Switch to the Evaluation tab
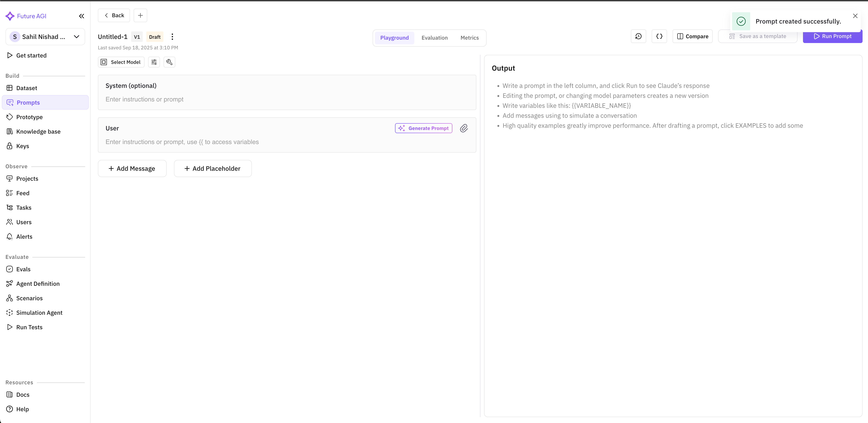The width and height of the screenshot is (868, 423). 434,38
